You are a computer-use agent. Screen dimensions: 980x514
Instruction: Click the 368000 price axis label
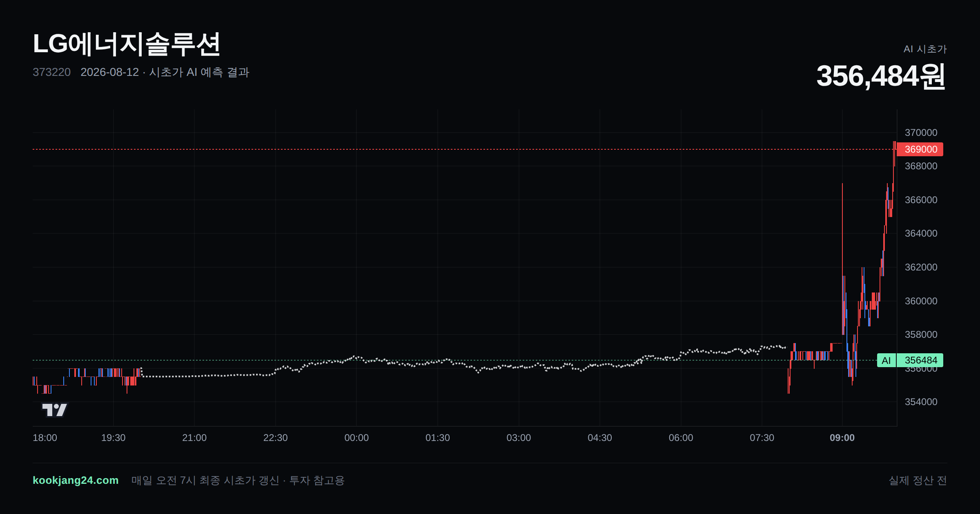point(921,166)
